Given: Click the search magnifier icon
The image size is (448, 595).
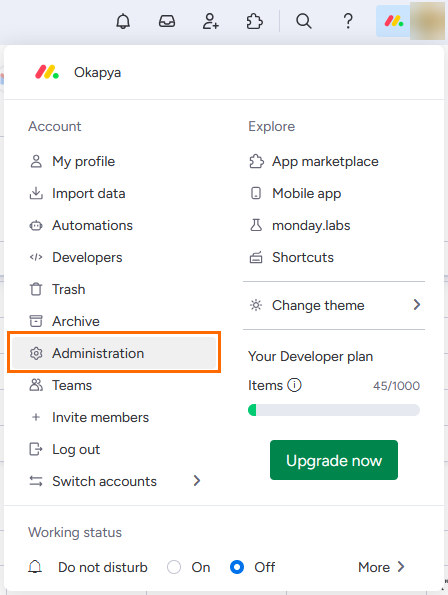Looking at the screenshot, I should point(304,21).
